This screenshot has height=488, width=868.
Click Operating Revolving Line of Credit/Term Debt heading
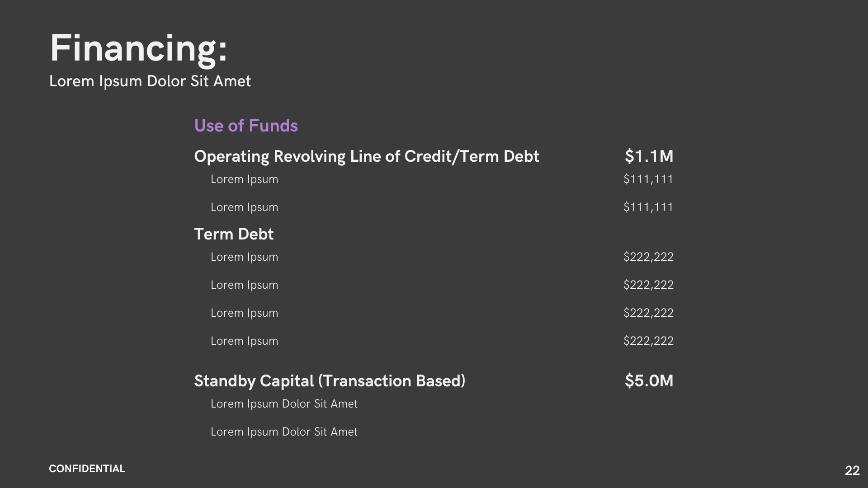coord(367,156)
